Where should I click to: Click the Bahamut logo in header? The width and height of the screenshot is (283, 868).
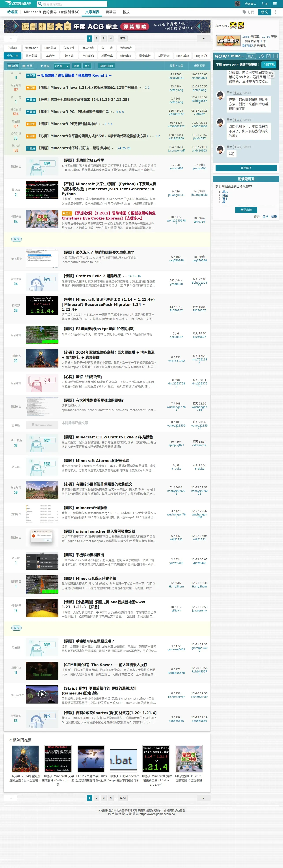(18, 4)
